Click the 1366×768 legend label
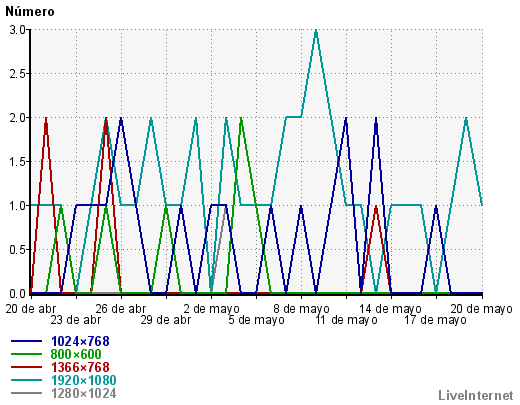Screen dimensions: 520x405 [x=80, y=367]
